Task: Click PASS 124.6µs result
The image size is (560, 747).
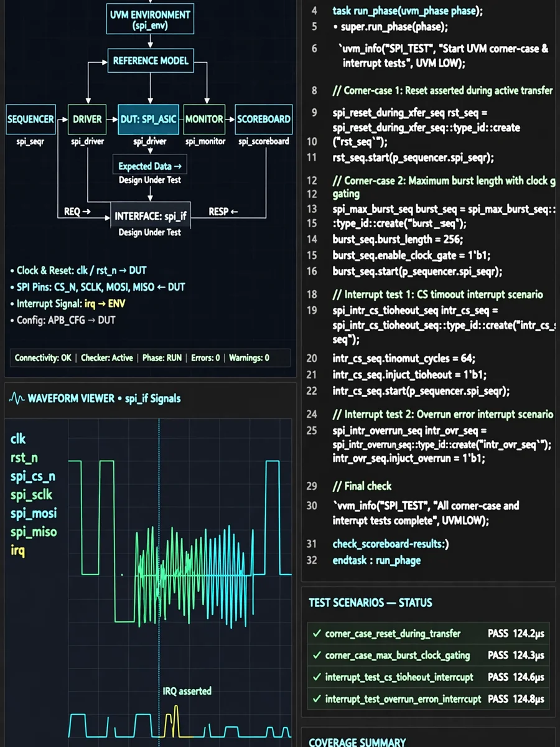Action: pos(516,677)
